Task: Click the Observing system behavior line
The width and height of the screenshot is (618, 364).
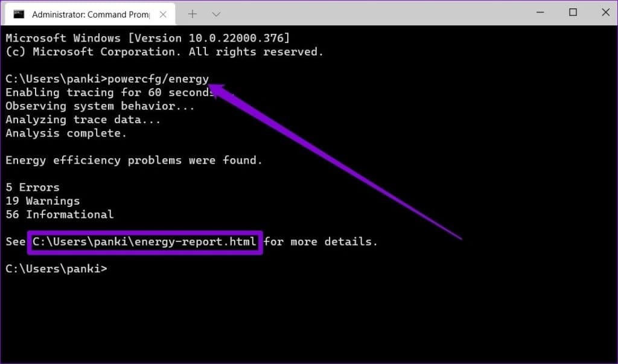Action: pos(99,106)
